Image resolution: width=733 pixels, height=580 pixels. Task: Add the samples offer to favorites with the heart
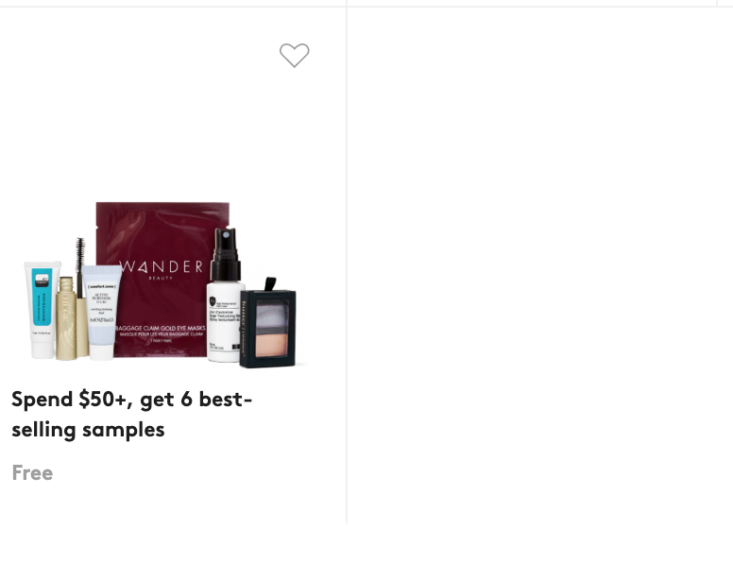(x=295, y=55)
